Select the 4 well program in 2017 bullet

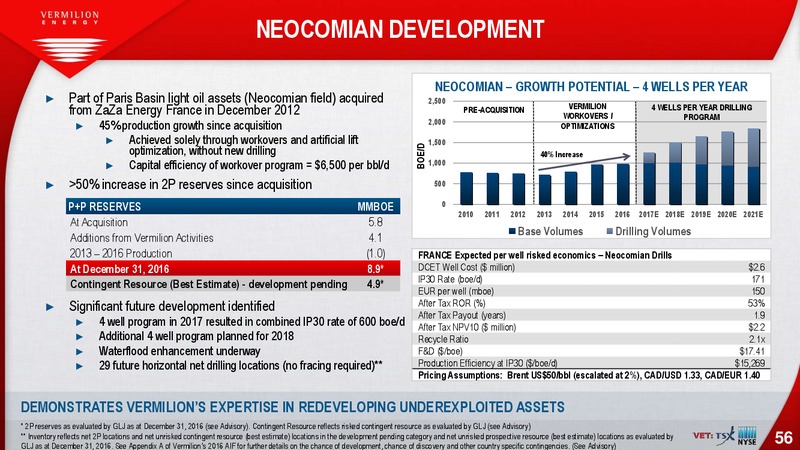point(252,322)
